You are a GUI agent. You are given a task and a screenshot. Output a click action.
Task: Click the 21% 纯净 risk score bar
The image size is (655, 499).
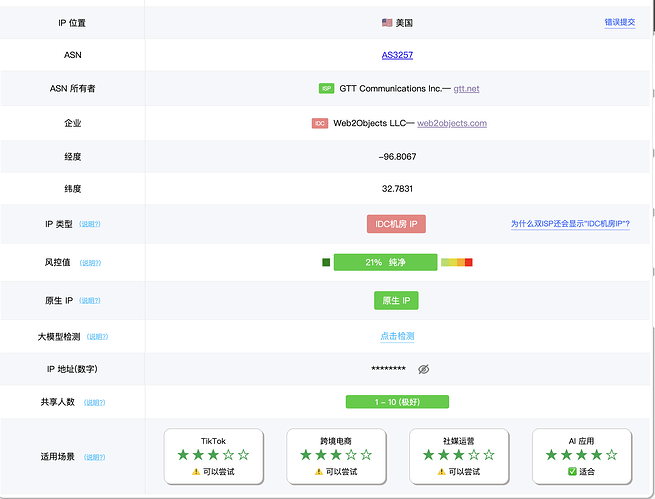coord(385,262)
